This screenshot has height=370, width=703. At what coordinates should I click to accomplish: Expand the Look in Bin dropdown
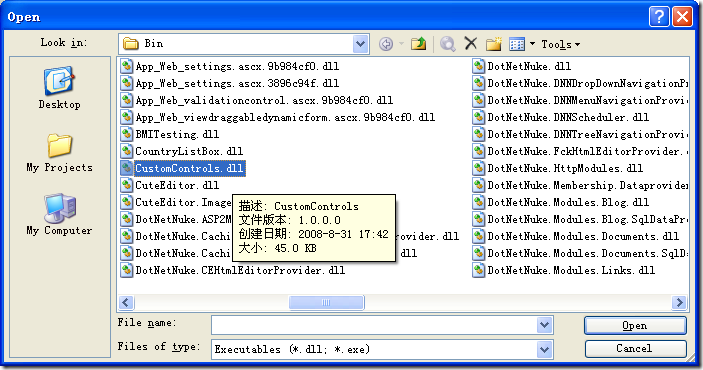(x=360, y=44)
